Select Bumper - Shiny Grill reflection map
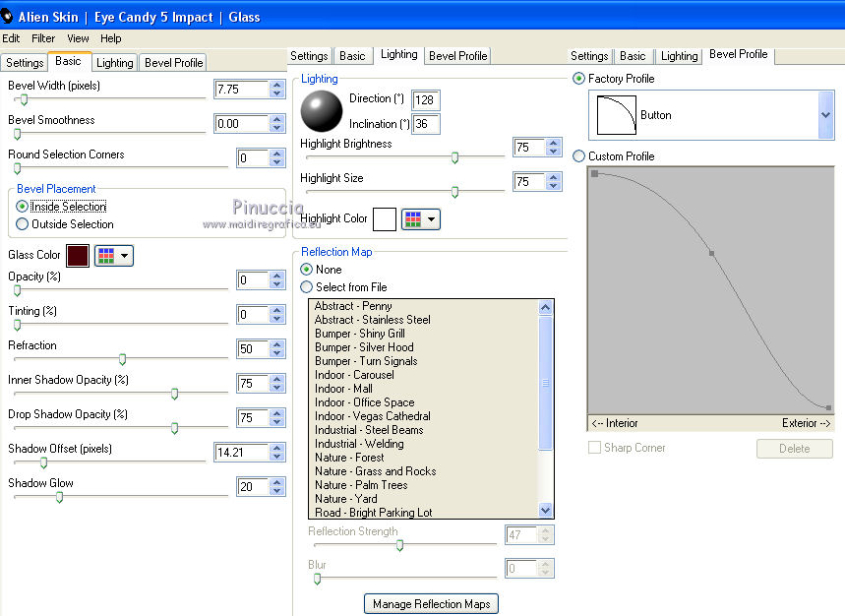This screenshot has height=616, width=845. pyautogui.click(x=359, y=334)
